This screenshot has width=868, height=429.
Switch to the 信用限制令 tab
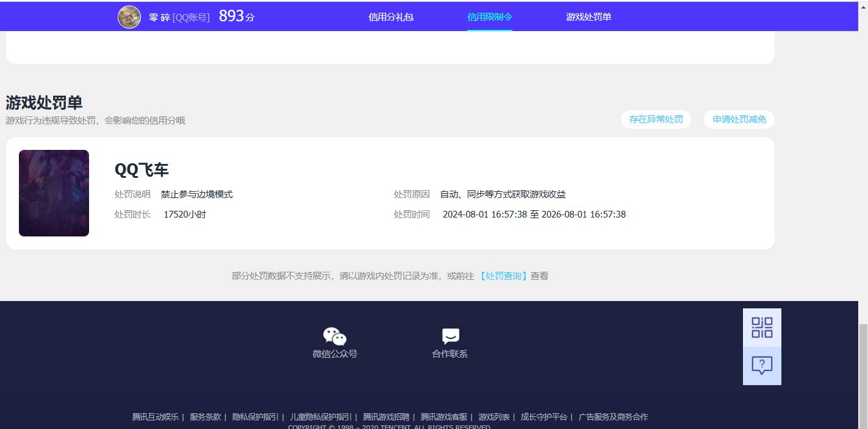point(489,16)
